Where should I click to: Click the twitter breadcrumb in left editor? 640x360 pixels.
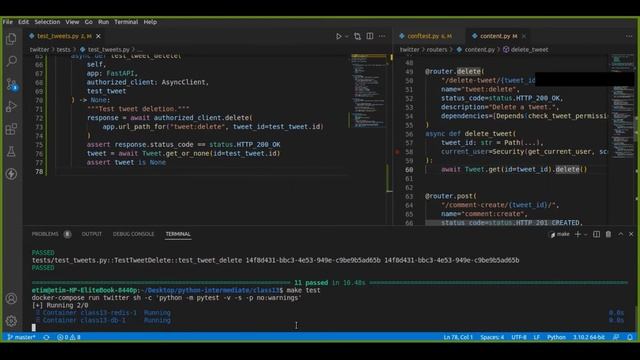tap(40, 50)
